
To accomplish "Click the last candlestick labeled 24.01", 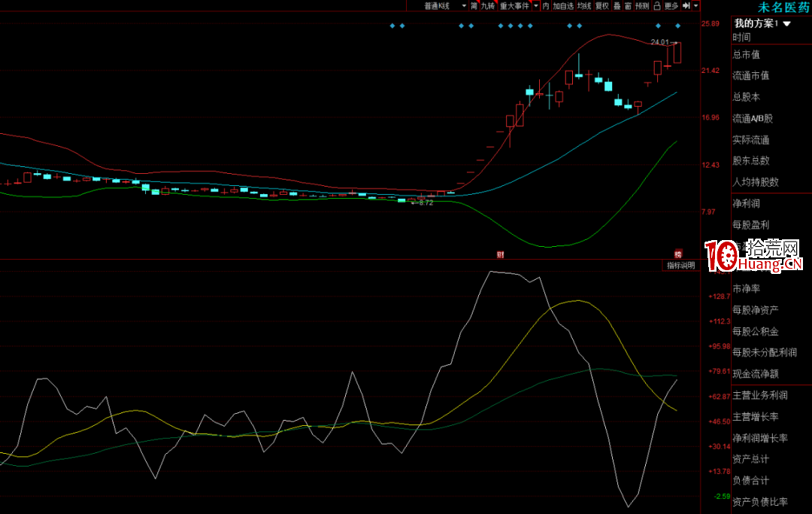I will point(677,53).
